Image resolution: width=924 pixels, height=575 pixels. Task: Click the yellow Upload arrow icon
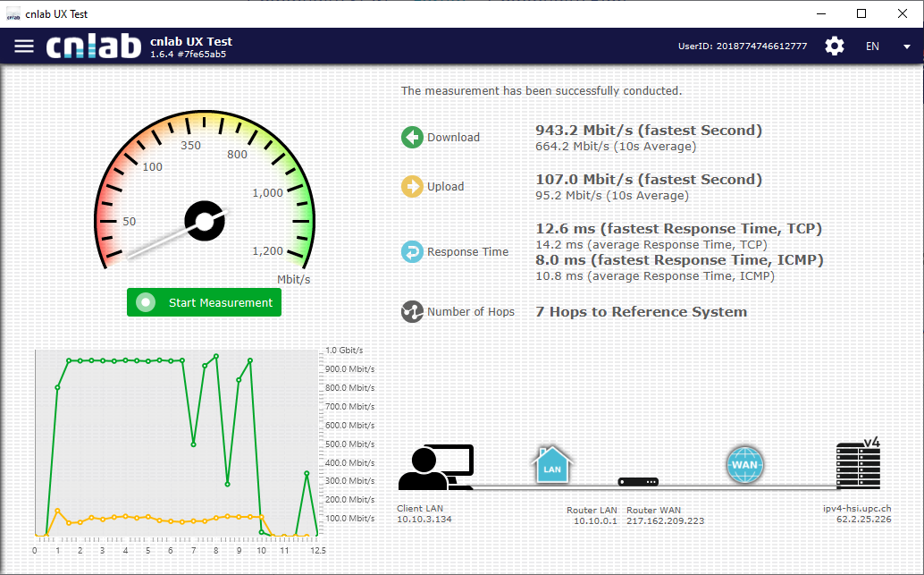click(x=412, y=186)
